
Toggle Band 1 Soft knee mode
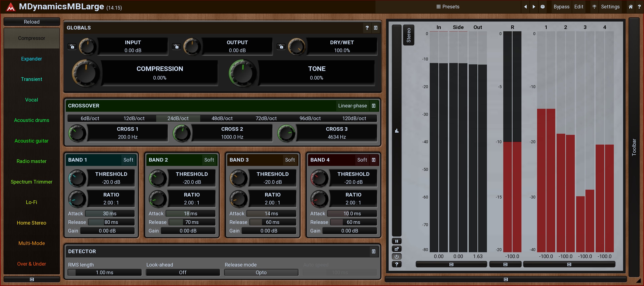tap(128, 160)
